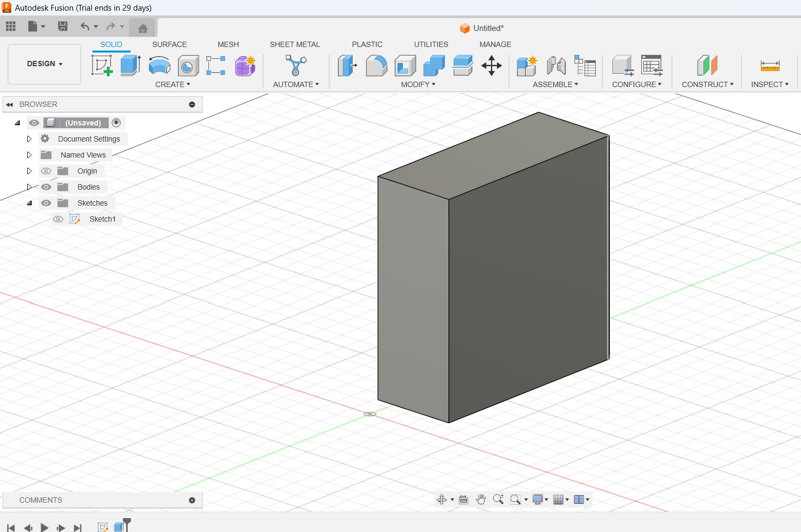The image size is (801, 532).
Task: Select the Shell tool
Action: tap(405, 66)
